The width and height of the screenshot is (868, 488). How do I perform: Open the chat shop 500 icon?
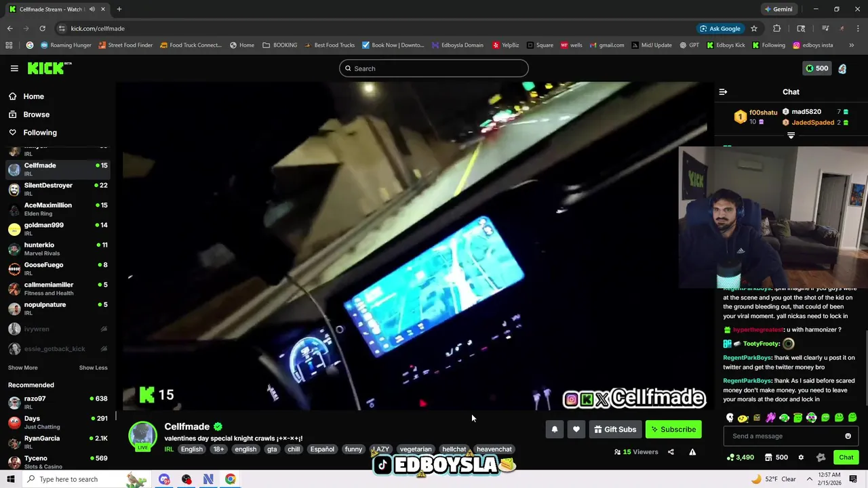click(776, 457)
